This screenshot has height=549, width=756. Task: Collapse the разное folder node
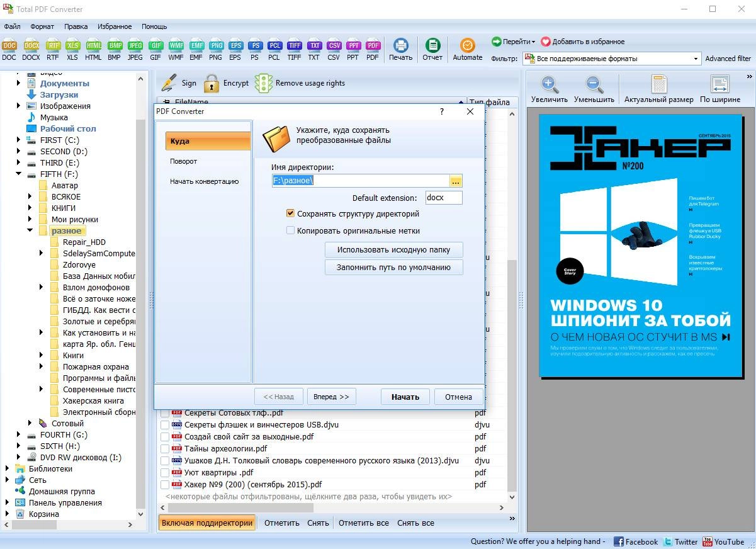[x=30, y=230]
